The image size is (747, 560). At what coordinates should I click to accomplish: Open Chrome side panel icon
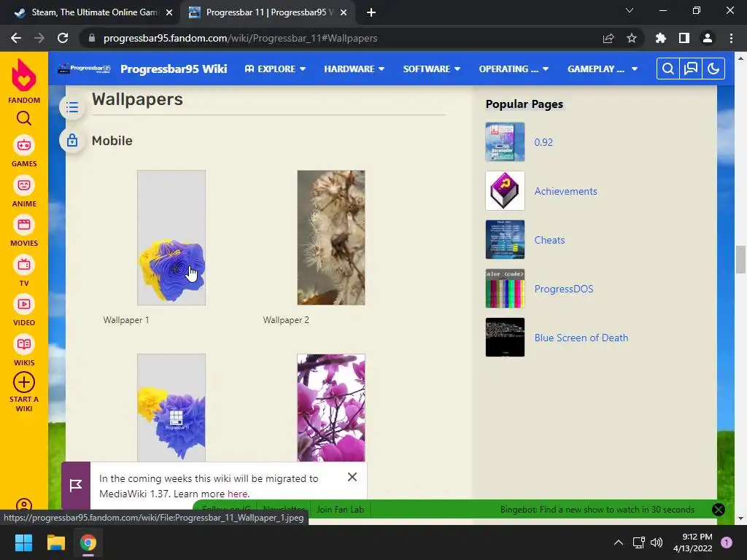(684, 38)
